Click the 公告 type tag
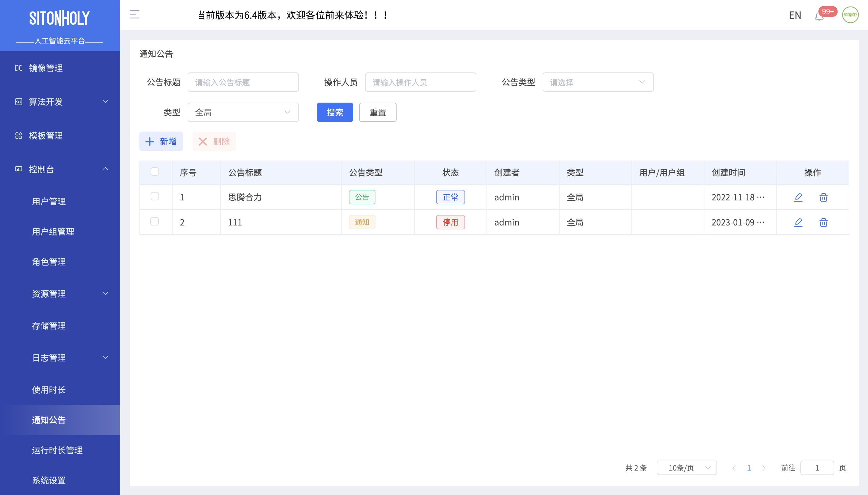This screenshot has height=495, width=868. (x=362, y=197)
